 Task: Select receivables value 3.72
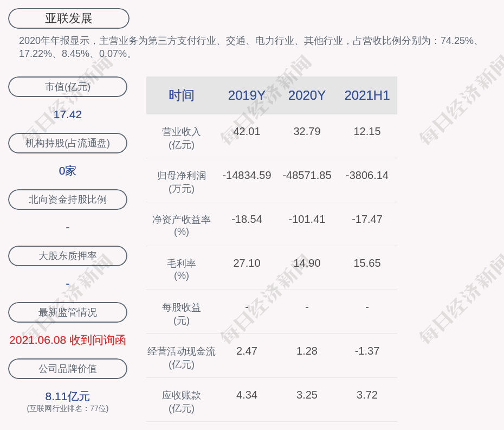(367, 395)
